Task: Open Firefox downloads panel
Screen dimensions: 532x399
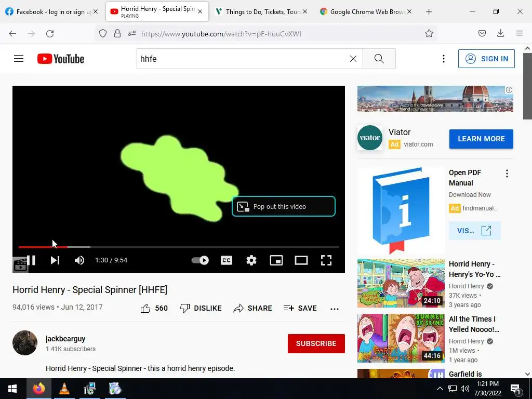Action: [500, 33]
